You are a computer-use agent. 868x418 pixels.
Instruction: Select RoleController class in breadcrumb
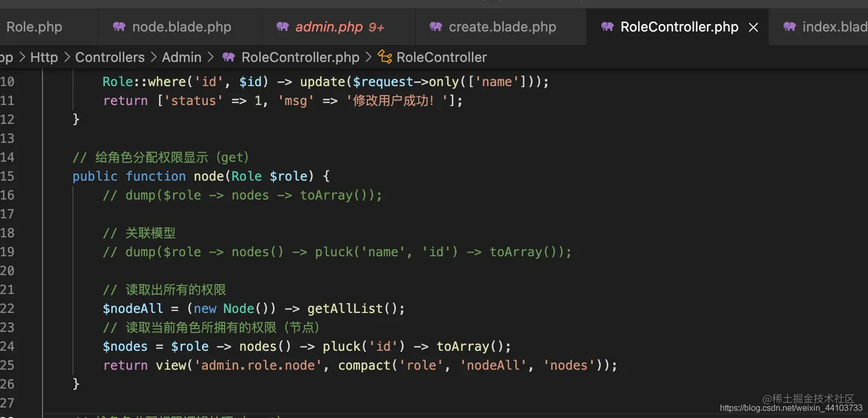point(441,57)
